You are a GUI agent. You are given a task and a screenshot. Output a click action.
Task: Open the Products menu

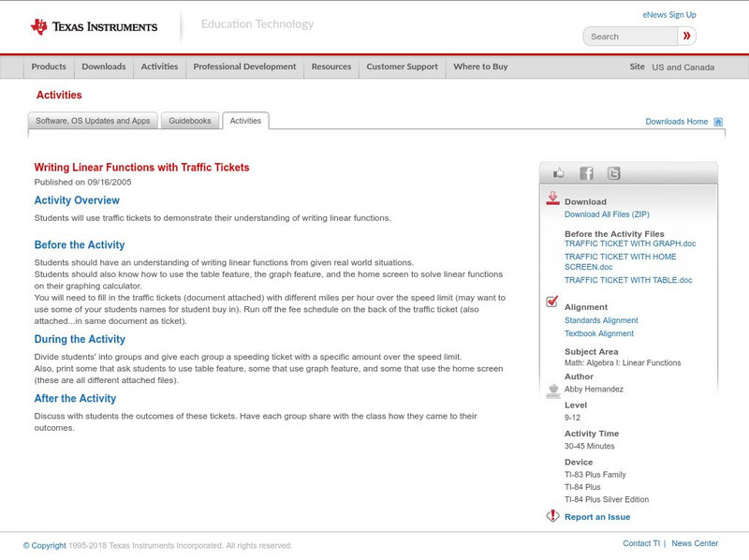(49, 66)
